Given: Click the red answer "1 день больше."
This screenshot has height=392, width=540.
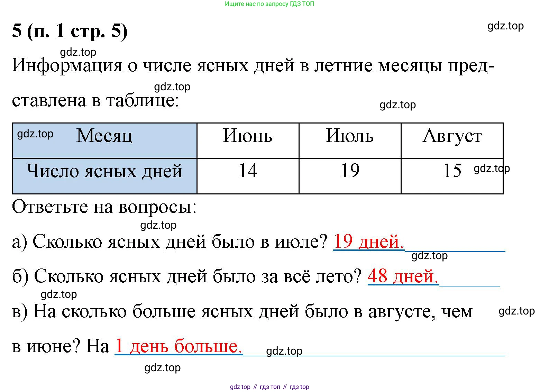Looking at the screenshot, I should point(179,346).
